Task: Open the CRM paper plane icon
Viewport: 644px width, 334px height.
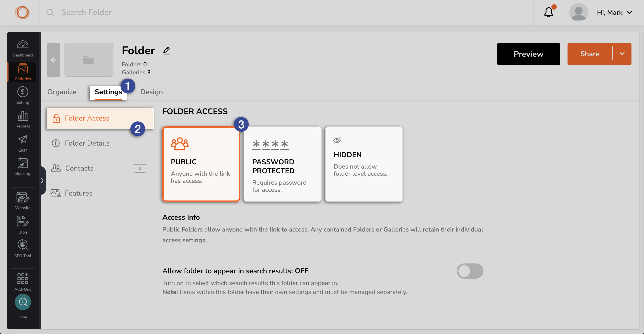Action: 23,140
